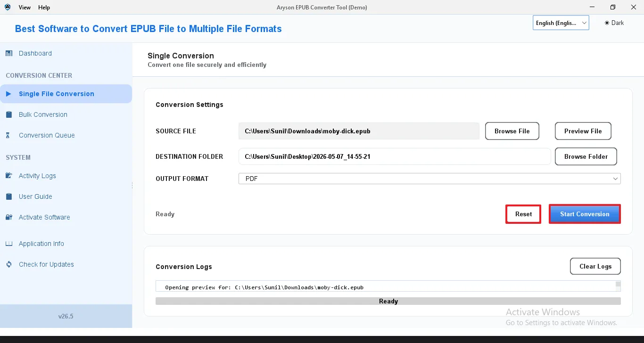Image resolution: width=644 pixels, height=343 pixels.
Task: Click the 'SOURCE FILE' label
Action: click(176, 131)
